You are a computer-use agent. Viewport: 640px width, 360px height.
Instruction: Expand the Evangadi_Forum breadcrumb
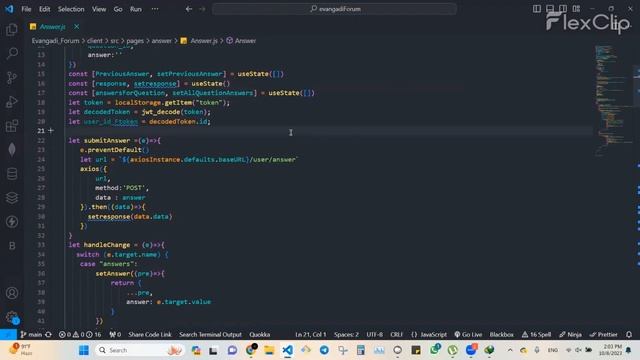56,40
